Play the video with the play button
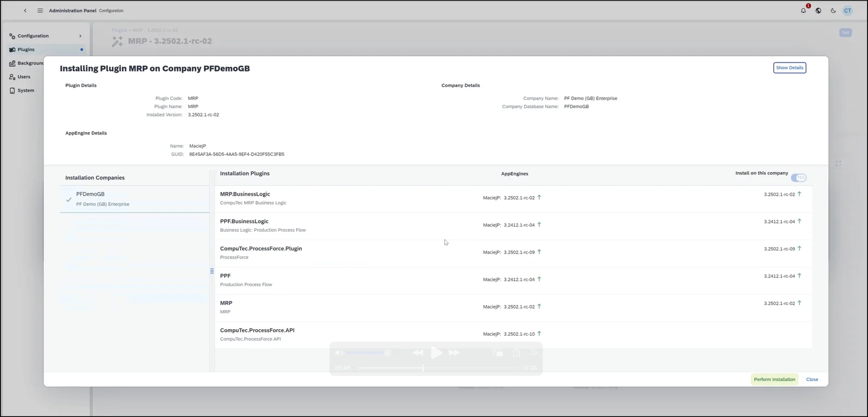This screenshot has width=868, height=417. click(x=436, y=352)
